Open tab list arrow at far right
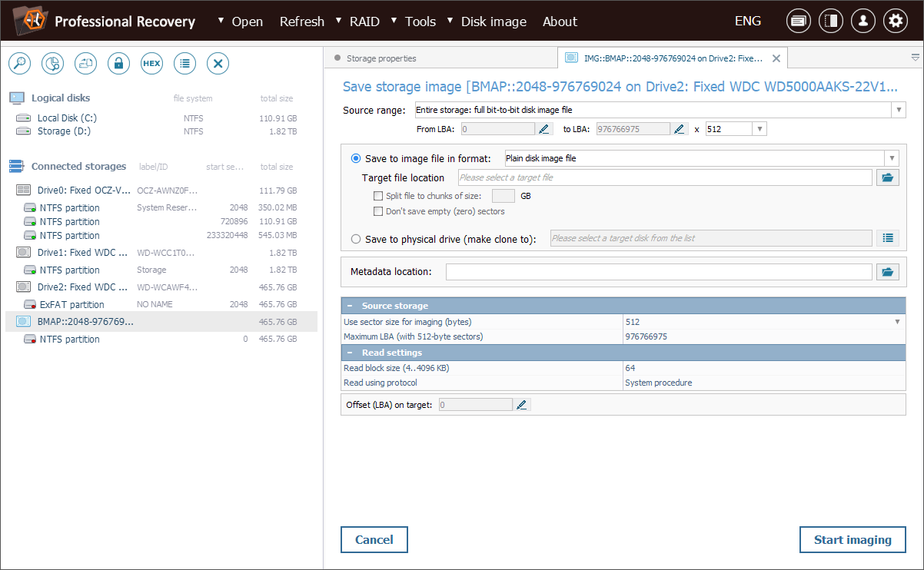 pos(916,58)
